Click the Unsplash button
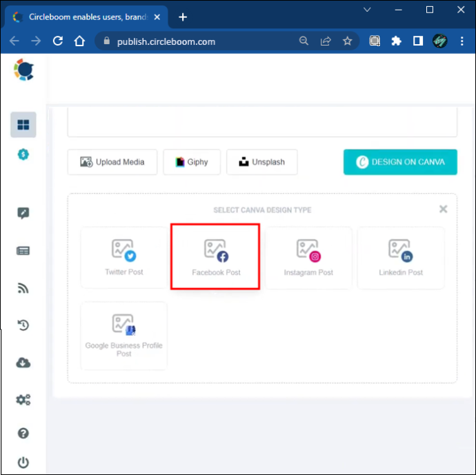 pos(262,162)
